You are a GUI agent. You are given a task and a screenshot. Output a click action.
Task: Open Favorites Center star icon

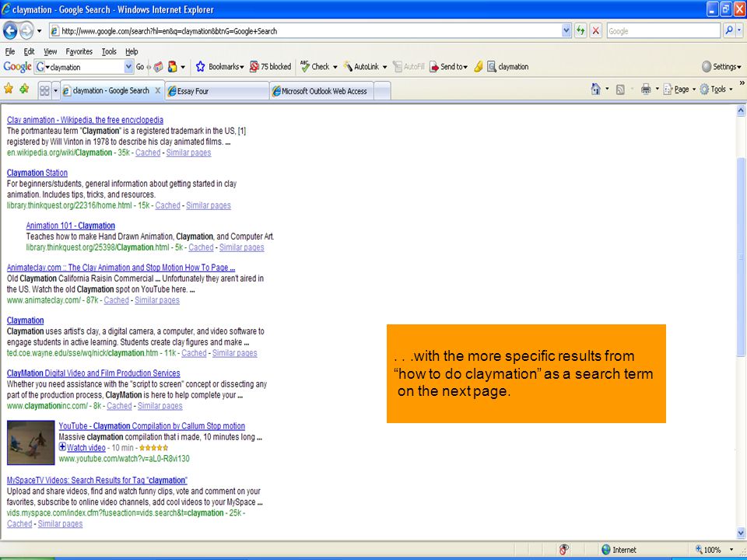pyautogui.click(x=9, y=89)
